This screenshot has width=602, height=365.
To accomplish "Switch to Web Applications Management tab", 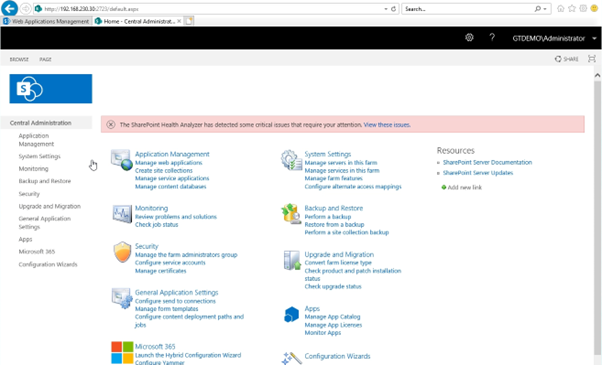I will (46, 21).
